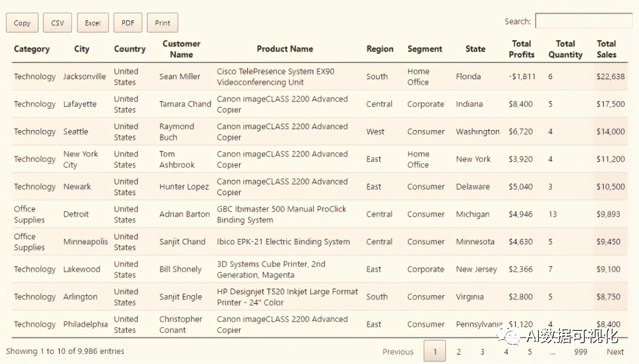Sort by the Segment column header

(x=425, y=49)
